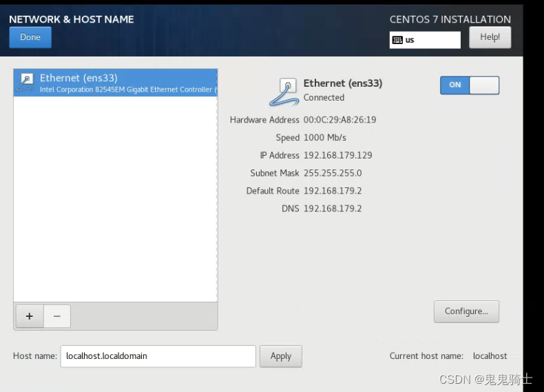Click the current host name localhost

(490, 356)
